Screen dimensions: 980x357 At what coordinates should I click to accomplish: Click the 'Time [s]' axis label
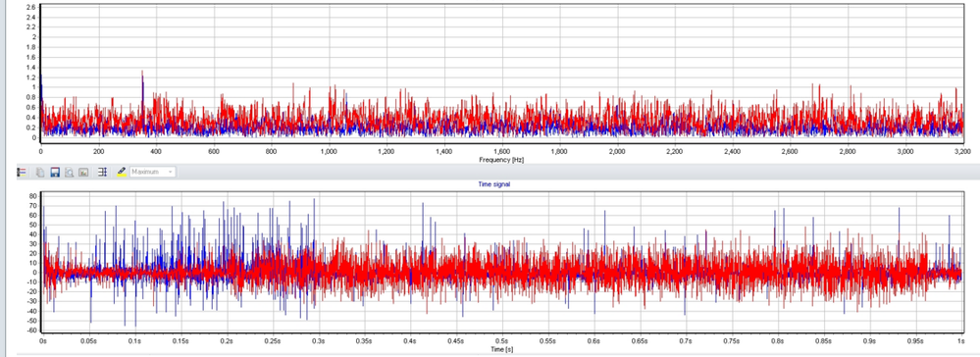coord(501,349)
